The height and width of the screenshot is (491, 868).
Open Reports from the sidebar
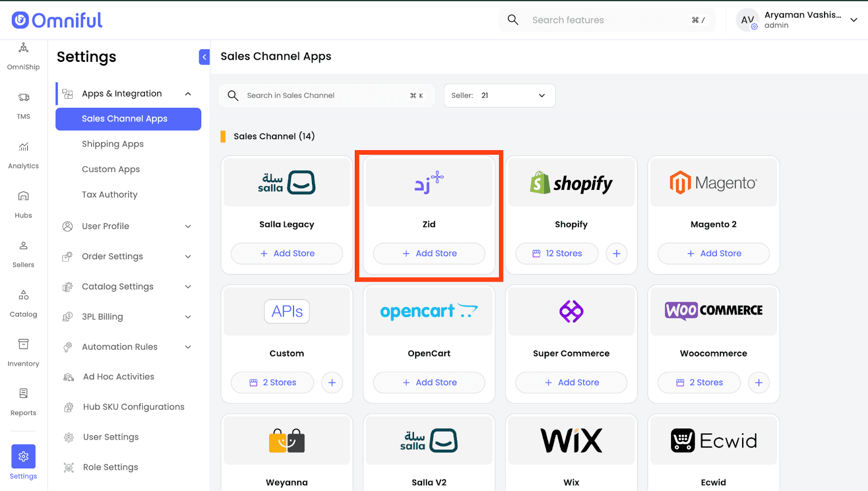tap(23, 394)
